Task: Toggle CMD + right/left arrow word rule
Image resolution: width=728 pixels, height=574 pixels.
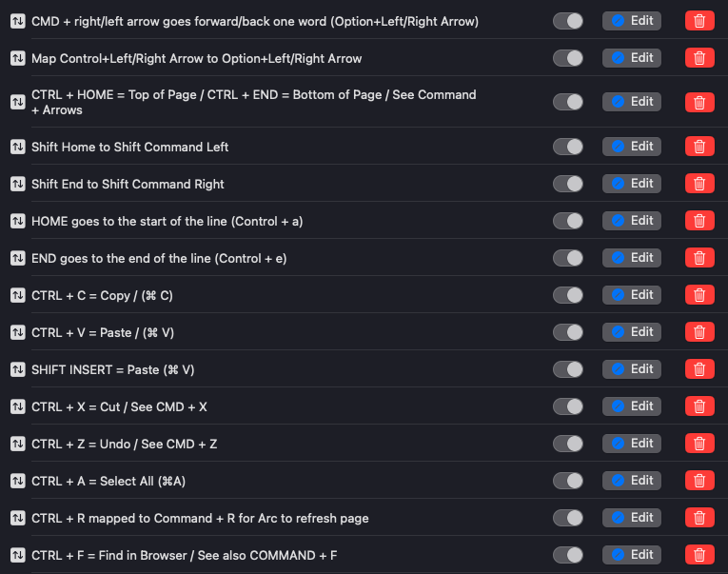Action: [x=568, y=21]
